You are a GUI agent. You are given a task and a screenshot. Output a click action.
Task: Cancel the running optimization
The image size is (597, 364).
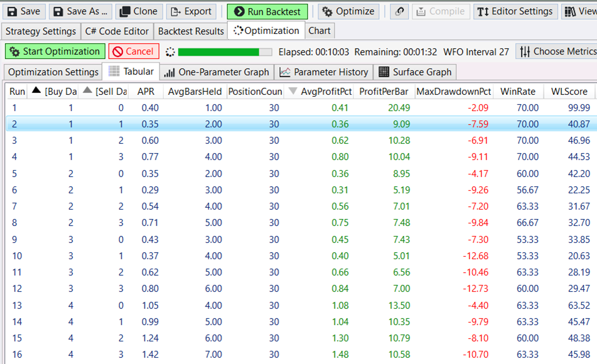[x=133, y=51]
